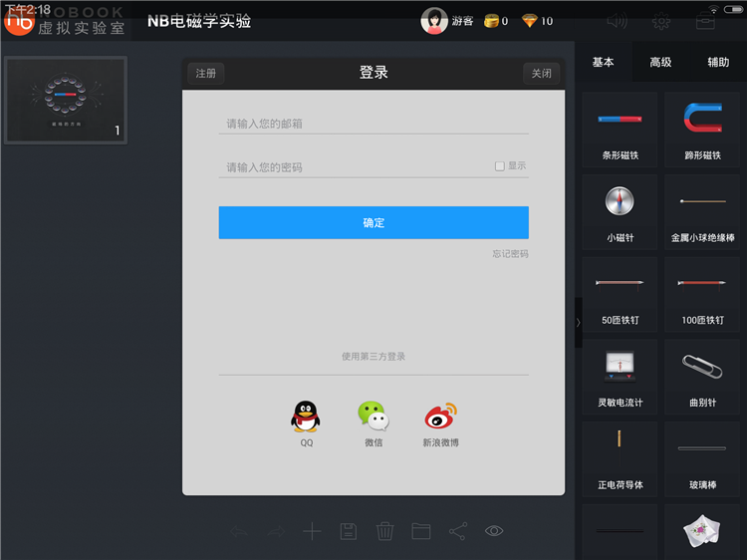Click the gold coins icon
Viewport: 747px width, 560px height.
click(x=491, y=21)
